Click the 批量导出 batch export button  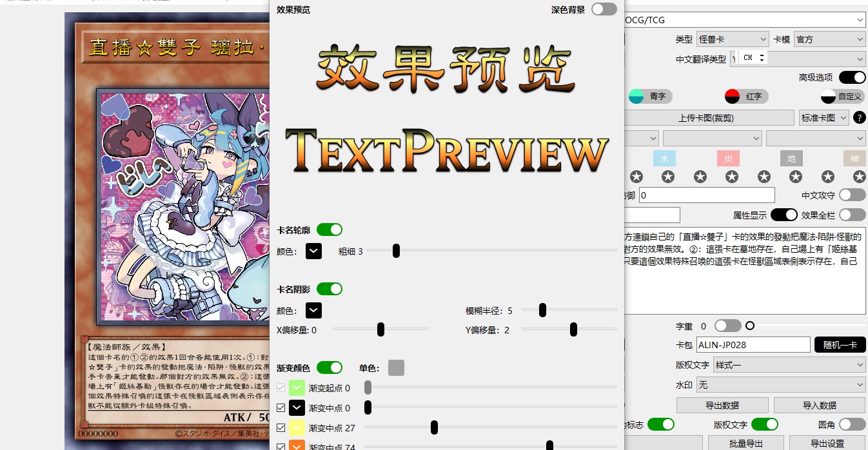coord(746,444)
